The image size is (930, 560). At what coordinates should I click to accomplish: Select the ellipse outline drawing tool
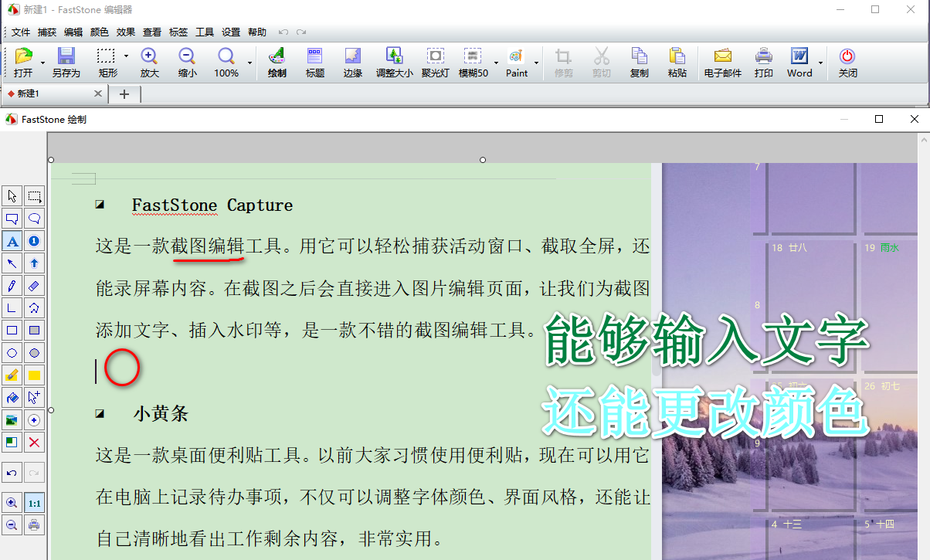[x=12, y=353]
